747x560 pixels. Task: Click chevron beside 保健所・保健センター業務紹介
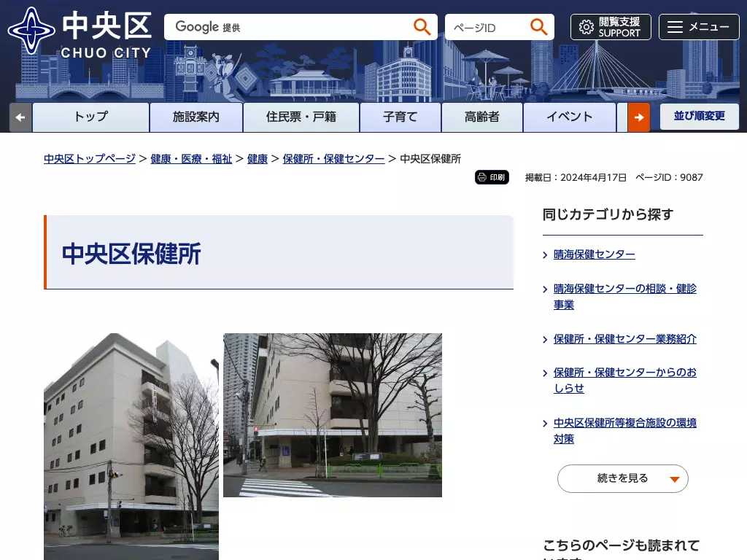[x=546, y=340]
